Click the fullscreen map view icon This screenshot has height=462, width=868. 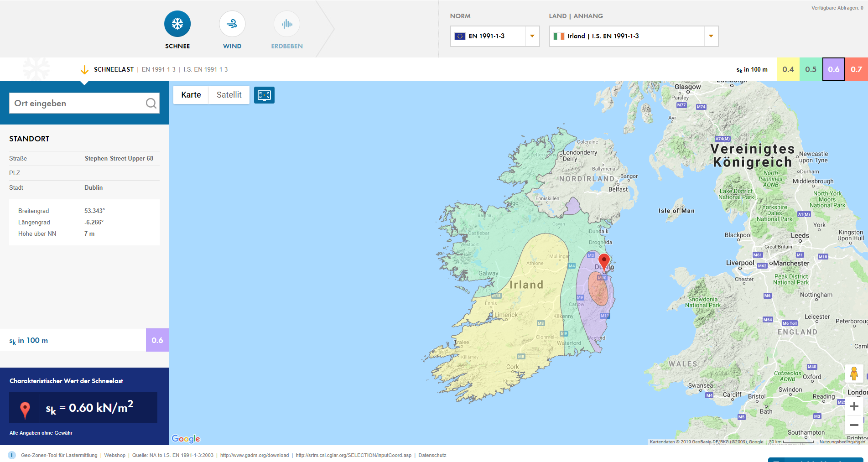pos(265,95)
